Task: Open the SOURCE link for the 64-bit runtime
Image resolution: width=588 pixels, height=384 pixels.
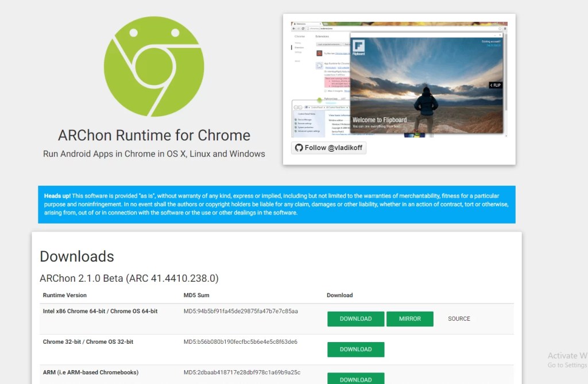Action: click(x=458, y=318)
